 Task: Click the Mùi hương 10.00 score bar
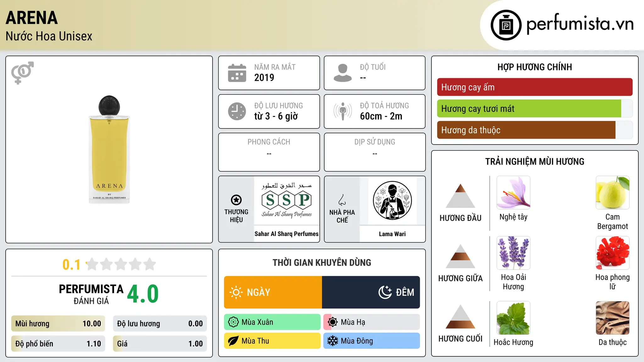58,324
